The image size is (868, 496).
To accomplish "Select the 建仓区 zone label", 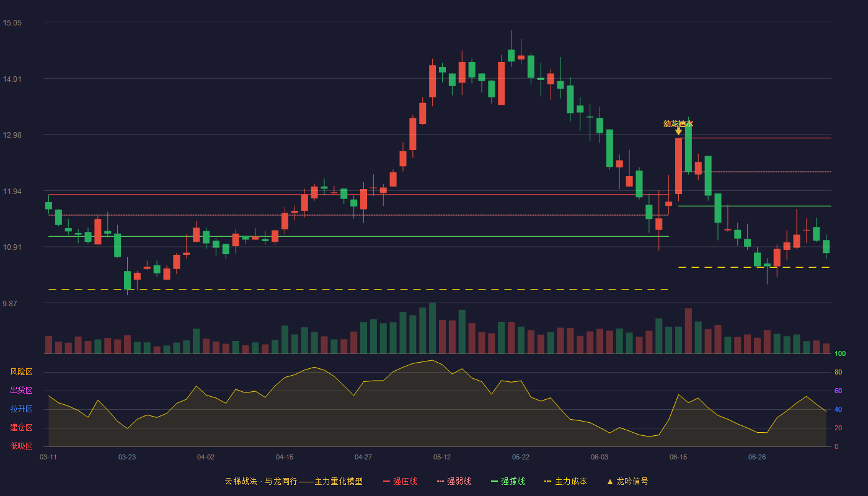I will (x=21, y=428).
